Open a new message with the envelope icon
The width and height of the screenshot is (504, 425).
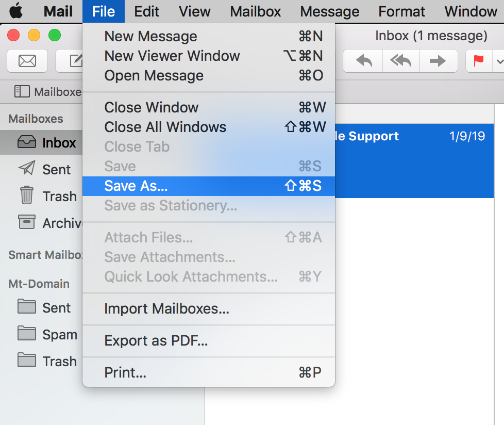(x=27, y=61)
